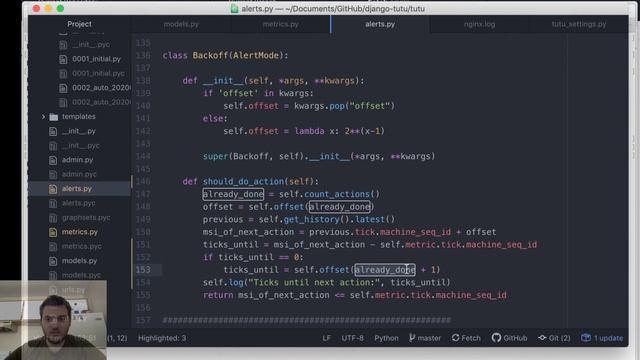Change the UTF-8 file encoding

[x=352, y=338]
